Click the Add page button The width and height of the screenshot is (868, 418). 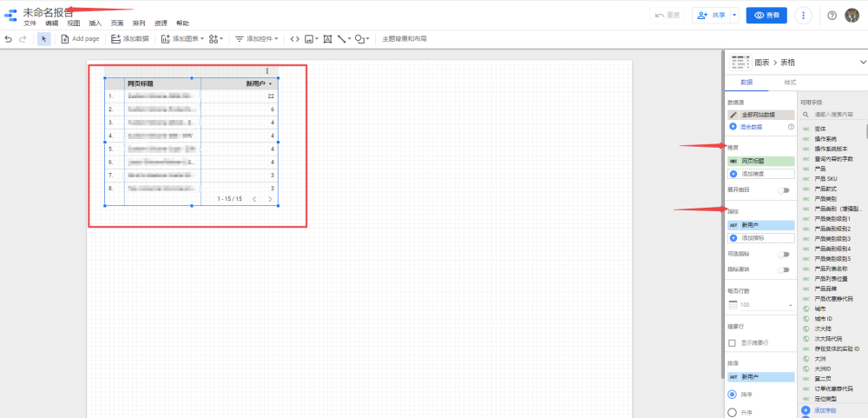[x=80, y=39]
